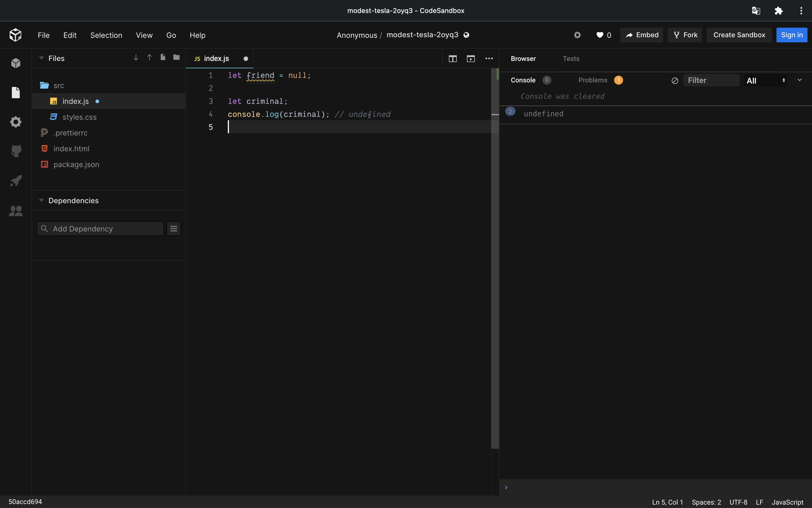Screen dimensions: 812x508
Task: Click the unsaved dot on index.js tab
Action: click(246, 59)
